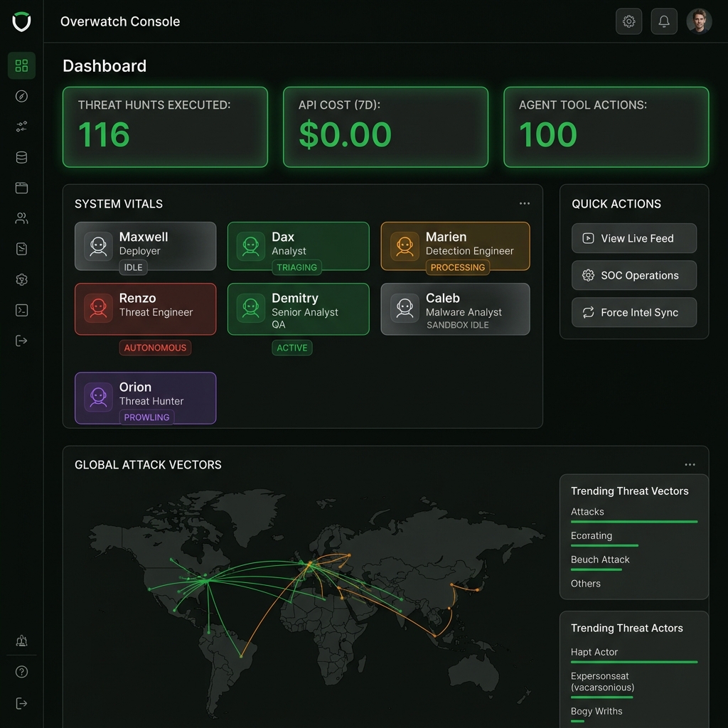Select Maxwell's IDLE status badge
728x728 pixels.
pos(133,267)
